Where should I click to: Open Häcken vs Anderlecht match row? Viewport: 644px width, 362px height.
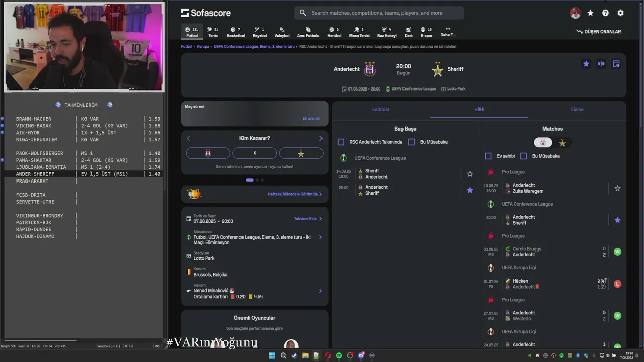[552, 284]
